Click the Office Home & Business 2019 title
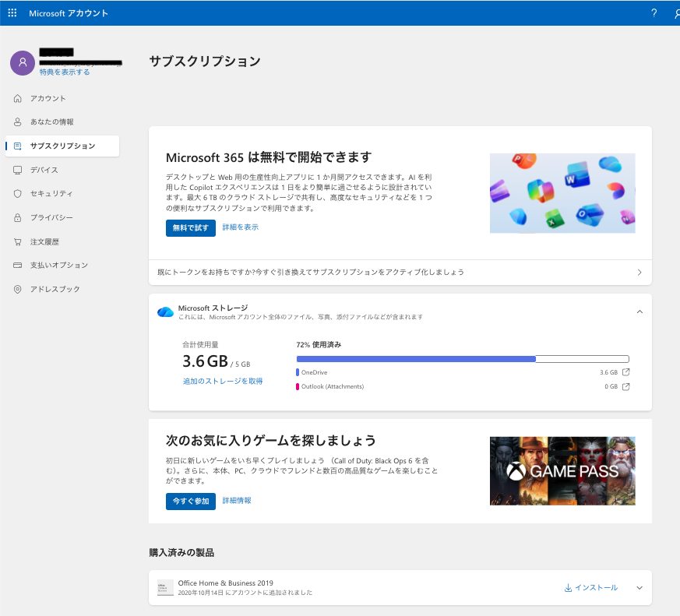This screenshot has width=680, height=616. [x=226, y=583]
